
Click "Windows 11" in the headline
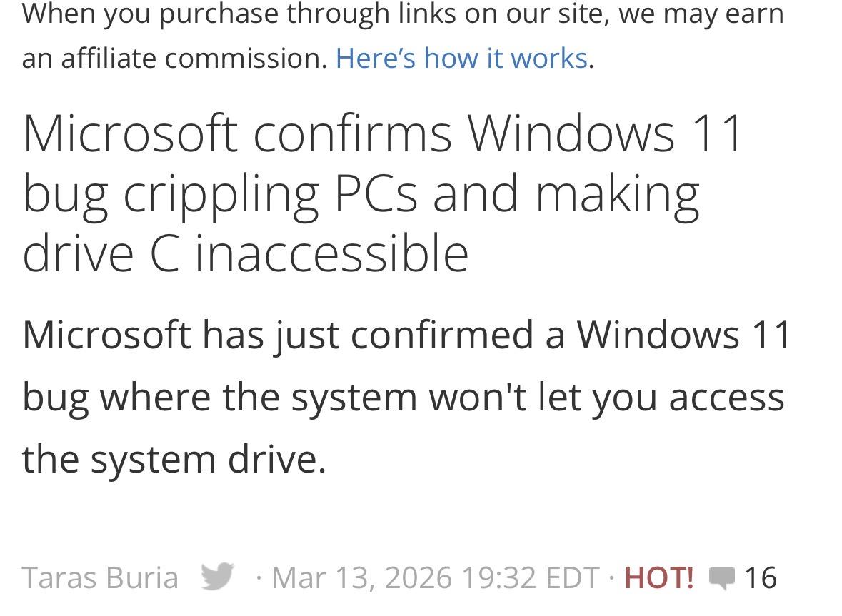point(606,133)
